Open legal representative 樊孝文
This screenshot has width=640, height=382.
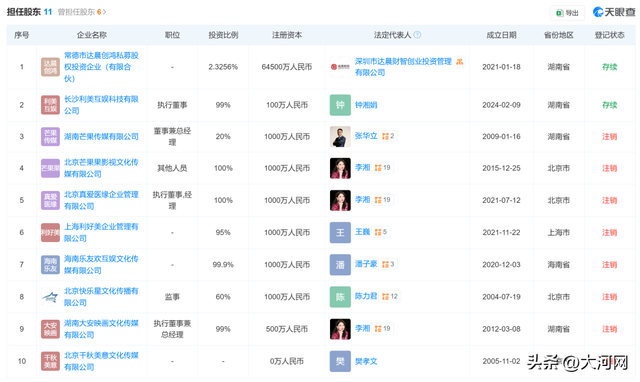click(366, 361)
